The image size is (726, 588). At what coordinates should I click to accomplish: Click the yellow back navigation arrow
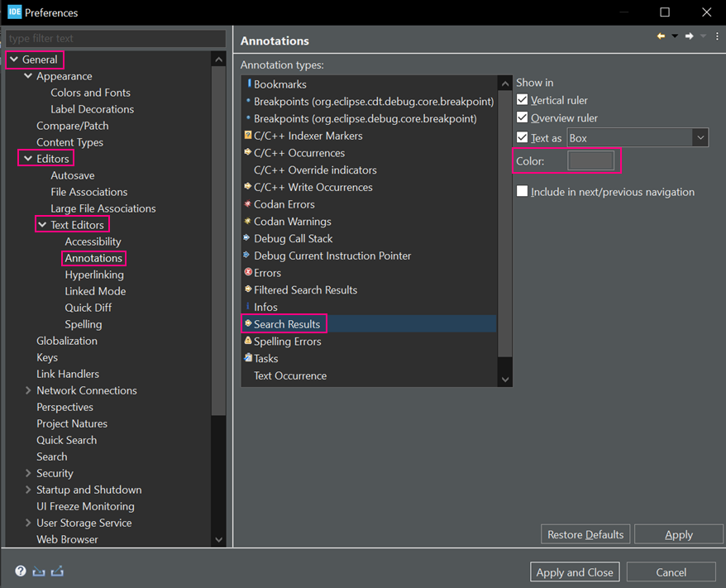point(661,36)
